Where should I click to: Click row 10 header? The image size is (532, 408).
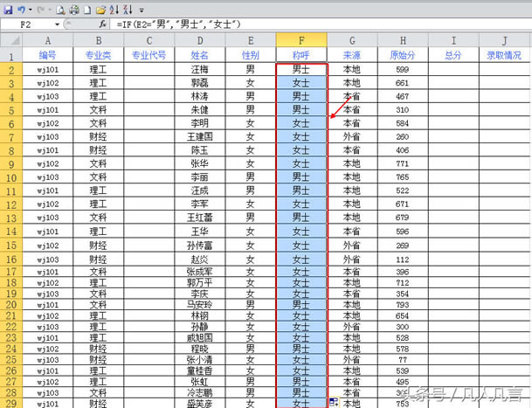click(10, 177)
